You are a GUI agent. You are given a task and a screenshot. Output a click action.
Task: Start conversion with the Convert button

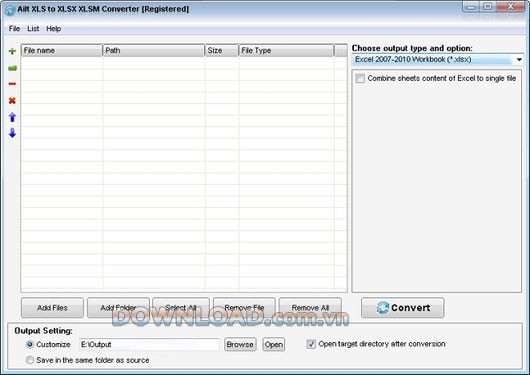pyautogui.click(x=403, y=308)
